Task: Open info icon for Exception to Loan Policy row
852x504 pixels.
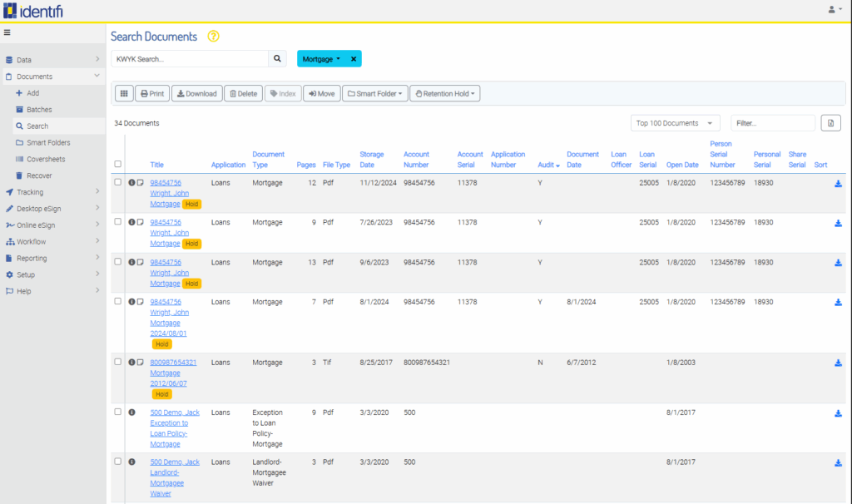Action: pyautogui.click(x=131, y=413)
